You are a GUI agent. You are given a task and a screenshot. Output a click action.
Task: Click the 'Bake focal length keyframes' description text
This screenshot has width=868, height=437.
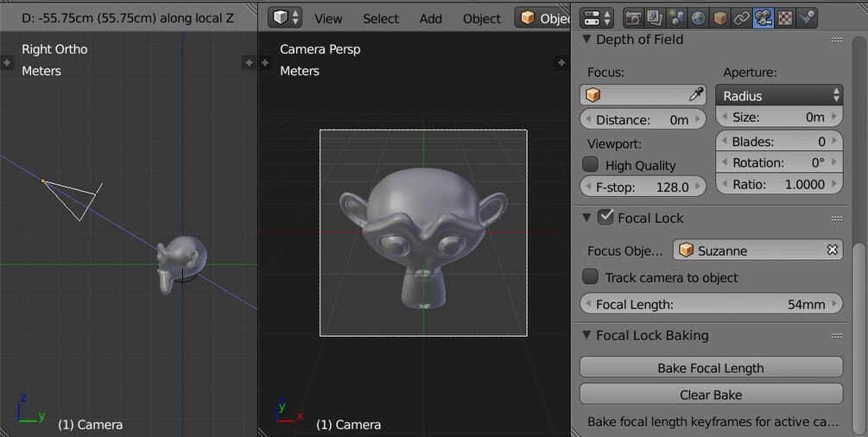coord(713,422)
